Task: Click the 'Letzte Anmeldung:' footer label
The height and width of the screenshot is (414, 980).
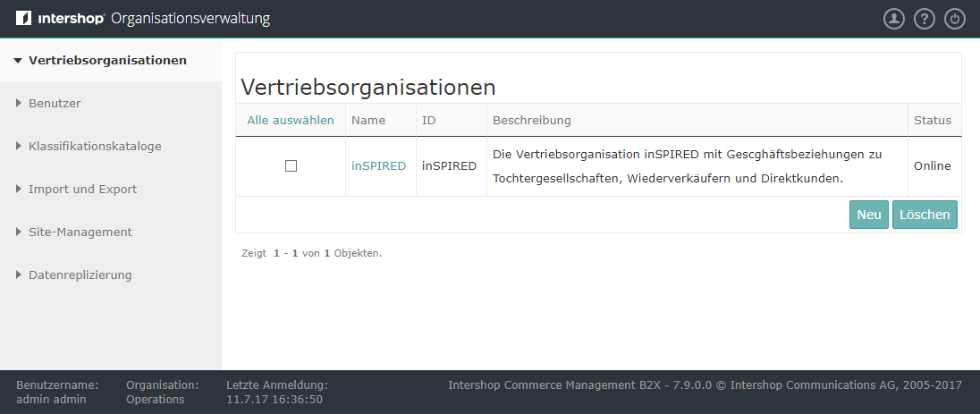Action: (277, 384)
